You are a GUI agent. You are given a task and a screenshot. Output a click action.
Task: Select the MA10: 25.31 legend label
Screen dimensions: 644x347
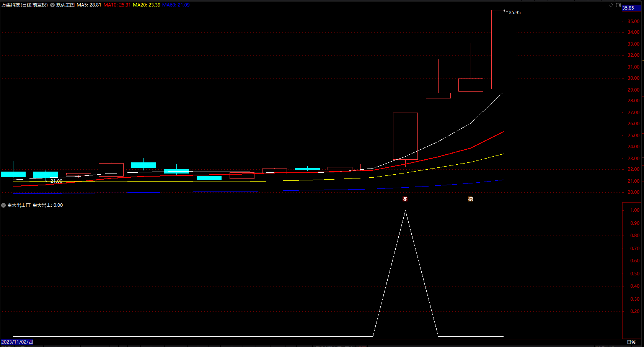(117, 5)
